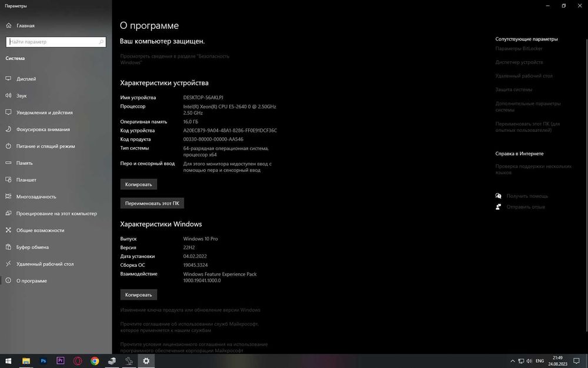588x368 pixels.
Task: Select the edition value Windows 10 Pro
Action: pos(201,239)
